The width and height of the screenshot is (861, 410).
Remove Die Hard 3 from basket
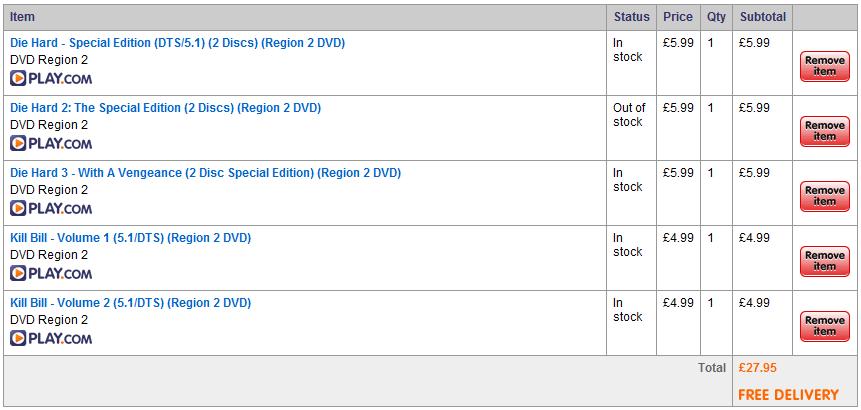coord(824,196)
